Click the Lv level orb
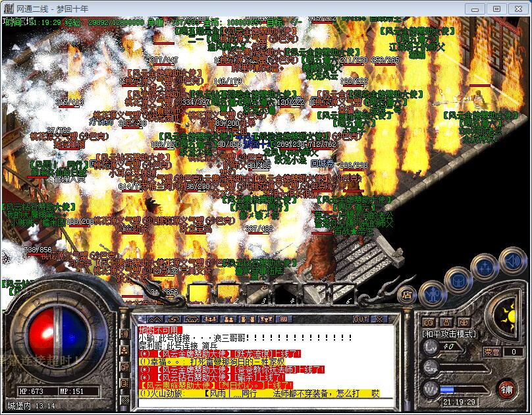This screenshot has height=415, width=532. [x=431, y=347]
